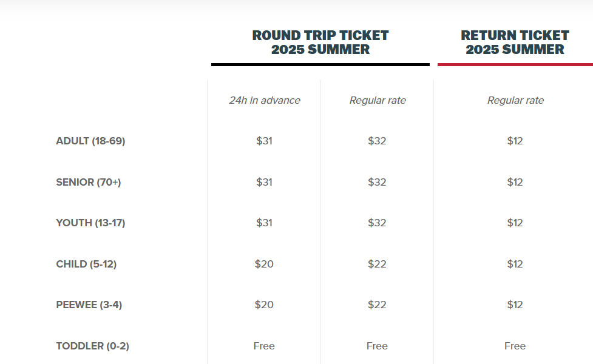The image size is (593, 364).
Task: Click the Adult 24h in advance $31 price
Action: point(264,141)
